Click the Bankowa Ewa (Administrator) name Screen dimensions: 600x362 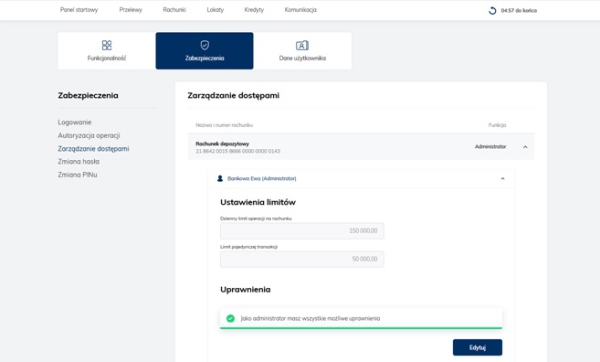pos(262,178)
